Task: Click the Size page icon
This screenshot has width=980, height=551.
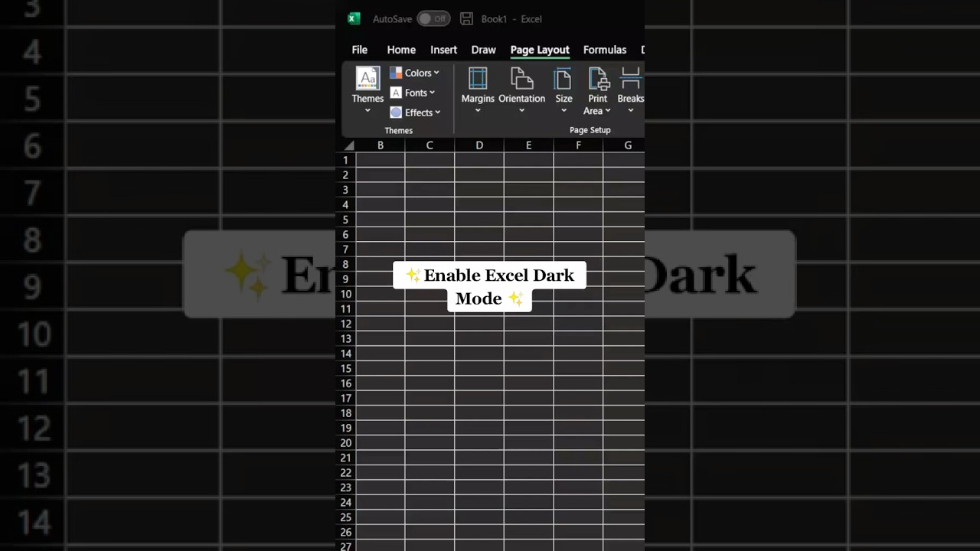Action: 563,78
